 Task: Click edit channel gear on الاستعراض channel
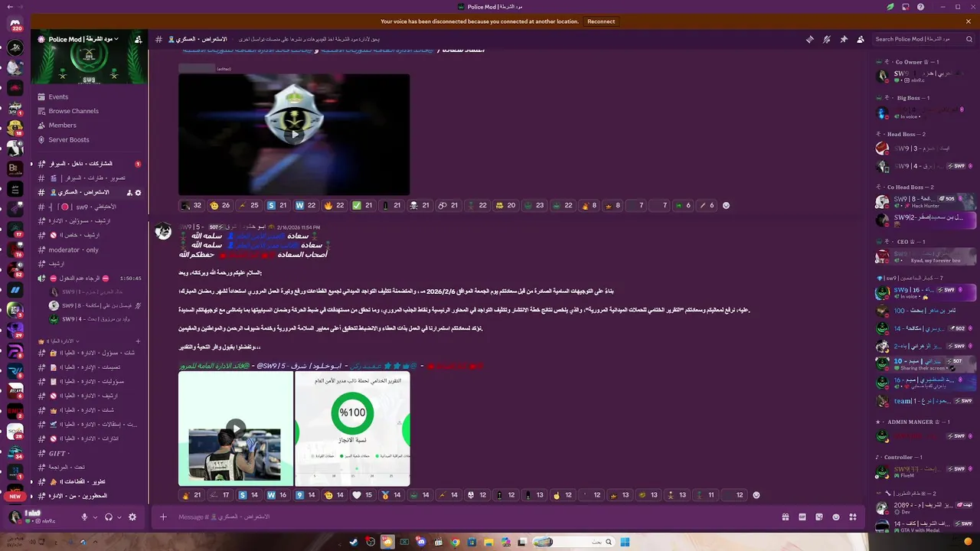[139, 193]
